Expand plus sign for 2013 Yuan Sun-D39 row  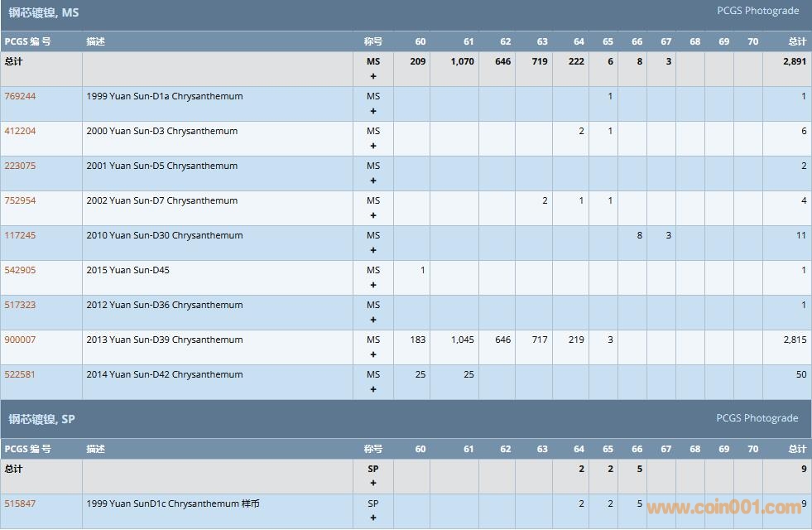coord(373,354)
